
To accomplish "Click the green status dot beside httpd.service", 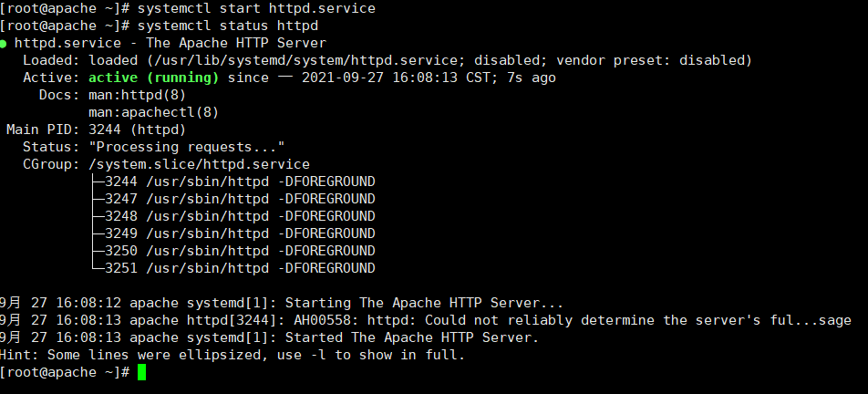I will click(x=5, y=44).
